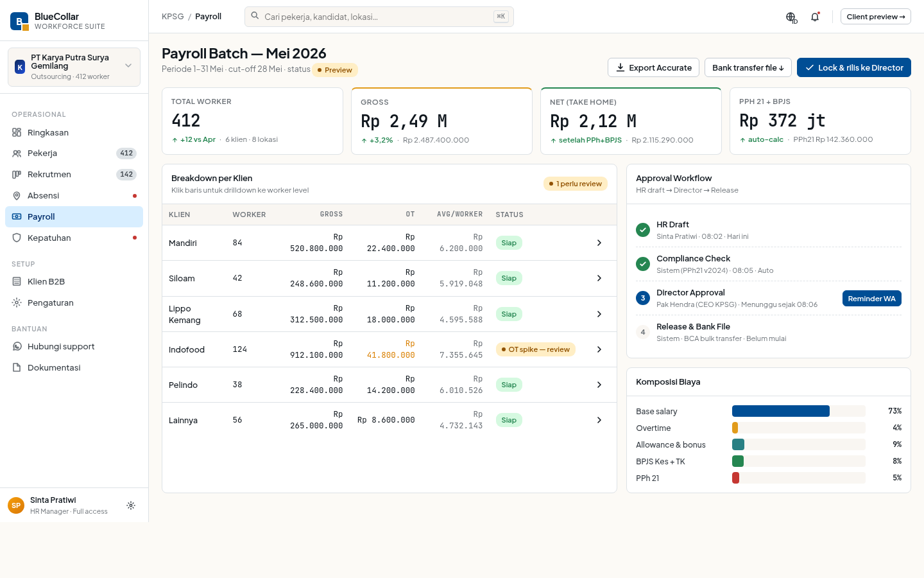This screenshot has width=924, height=578.
Task: Click the Hubungi support chat icon
Action: (17, 347)
